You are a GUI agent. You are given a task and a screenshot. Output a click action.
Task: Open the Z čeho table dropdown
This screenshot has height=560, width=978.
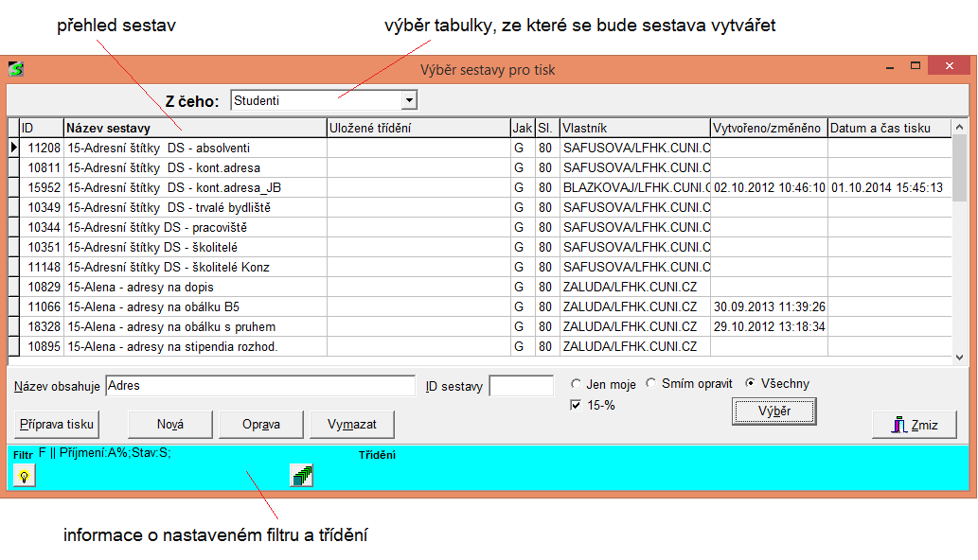(x=409, y=100)
